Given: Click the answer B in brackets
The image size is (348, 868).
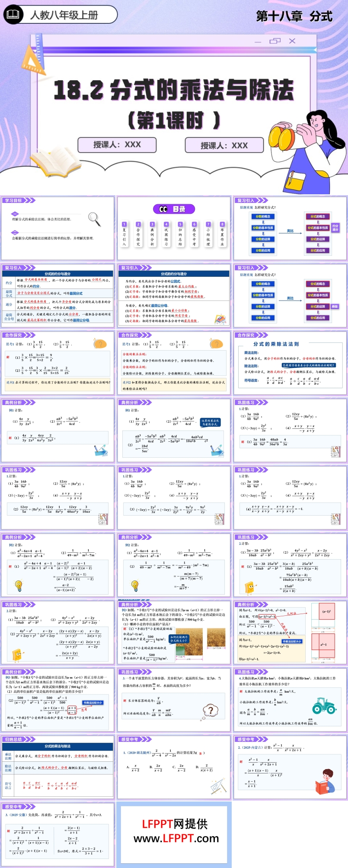Looking at the screenshot, I should tap(201, 753).
